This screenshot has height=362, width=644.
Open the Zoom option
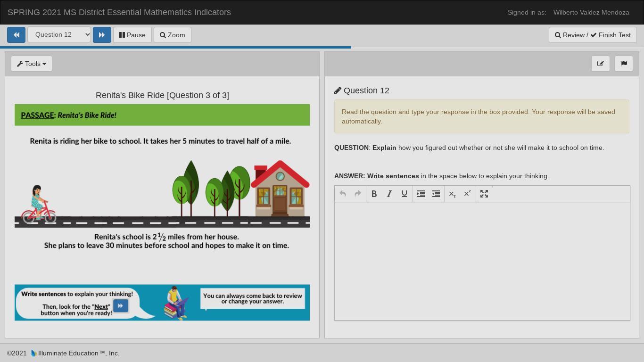click(172, 35)
